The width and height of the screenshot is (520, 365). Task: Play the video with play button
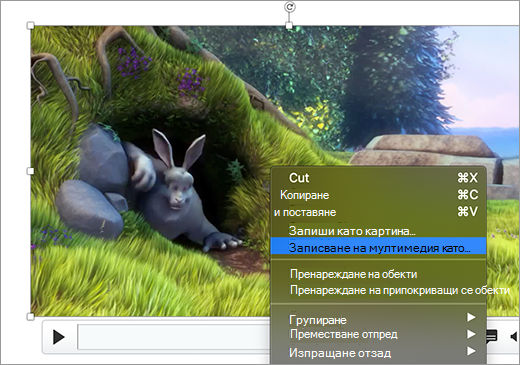(x=59, y=337)
